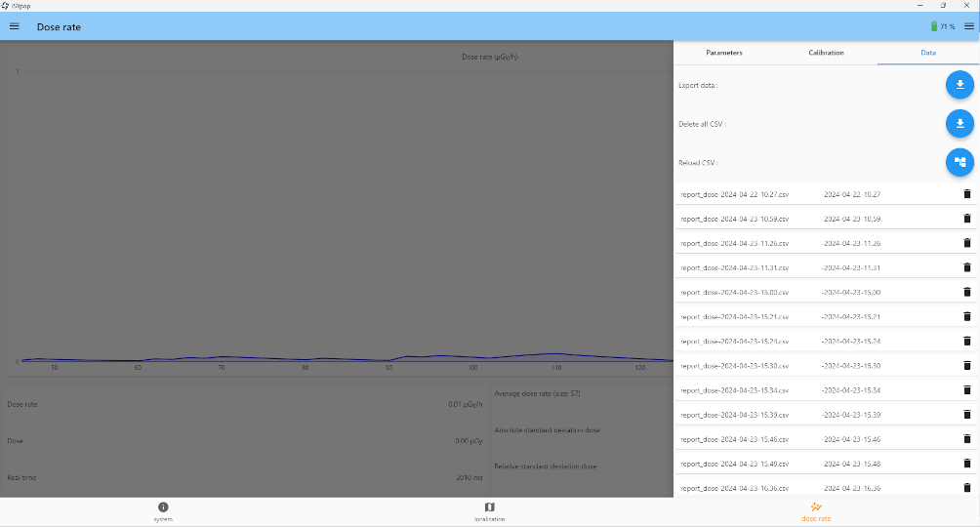The height and width of the screenshot is (527, 980).
Task: Trash the report_dose-2024-04-23-15.48.csv file
Action: click(966, 464)
